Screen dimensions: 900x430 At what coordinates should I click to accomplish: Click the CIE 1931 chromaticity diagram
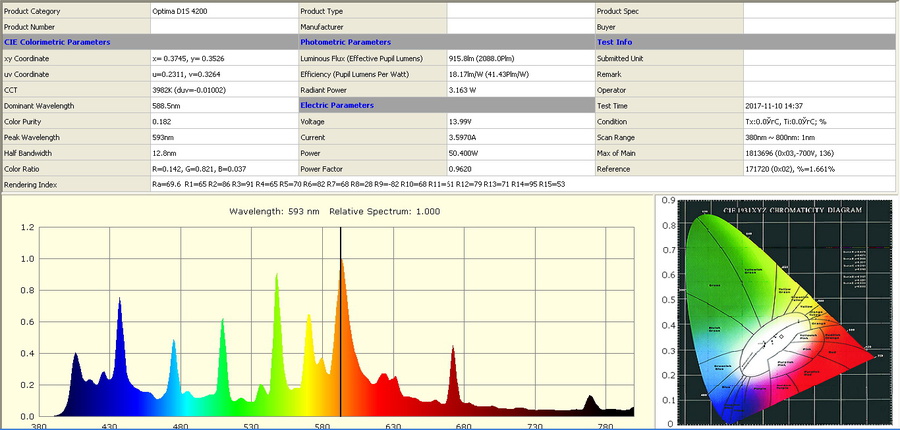pos(785,312)
